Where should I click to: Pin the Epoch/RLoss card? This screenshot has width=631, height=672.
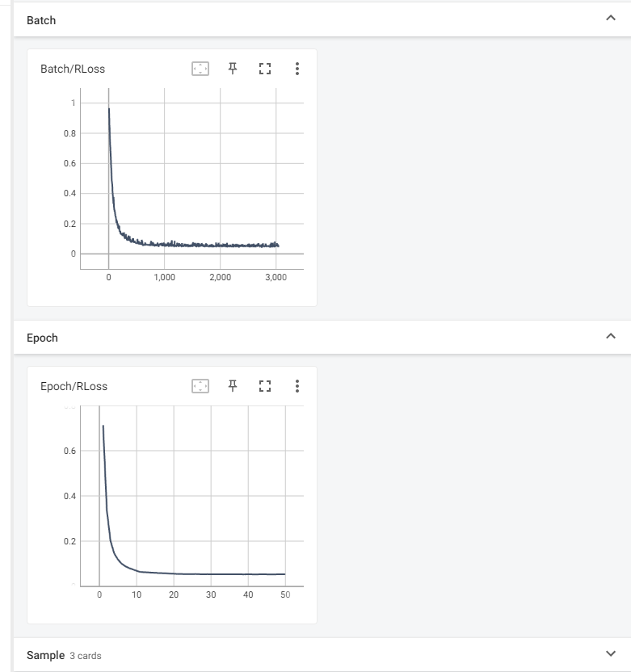[x=233, y=386]
